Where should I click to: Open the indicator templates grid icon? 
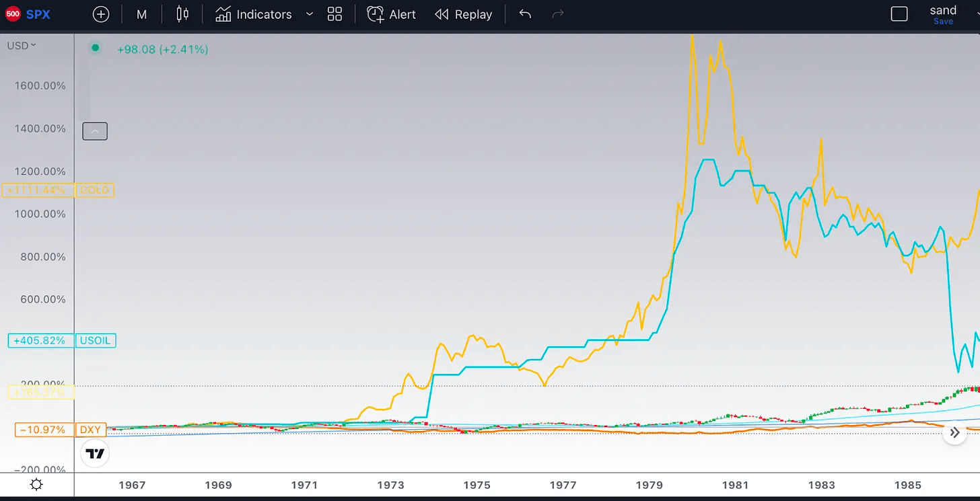pos(335,14)
